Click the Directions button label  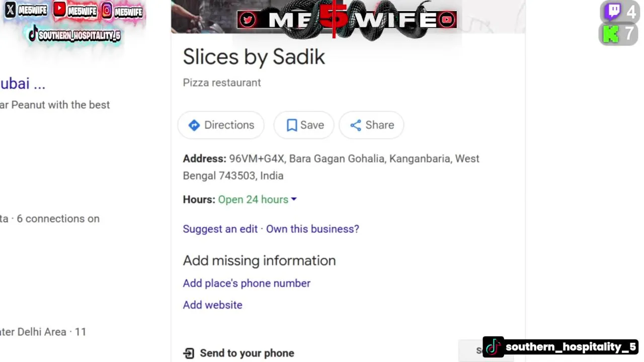pos(229,125)
